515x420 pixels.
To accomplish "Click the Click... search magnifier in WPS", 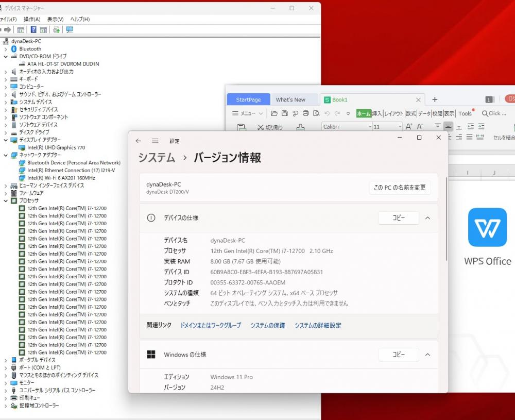I will tap(485, 113).
